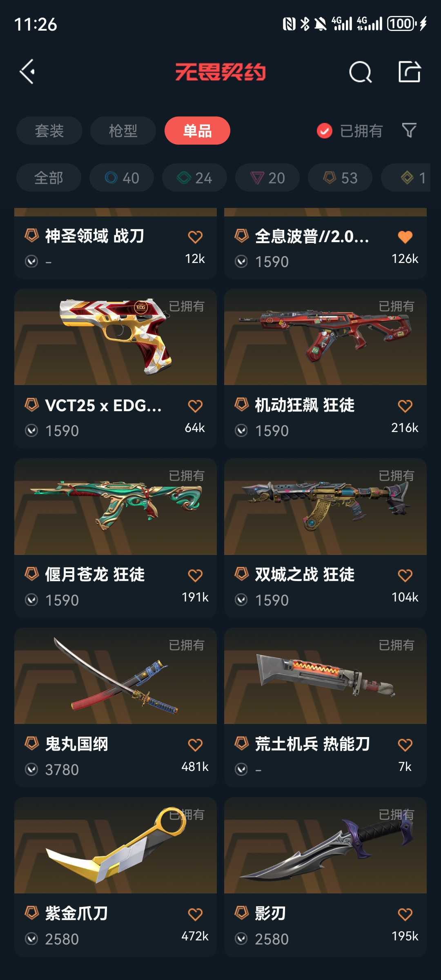Unfavorite 全息波普 via filled orange heart

(x=405, y=237)
